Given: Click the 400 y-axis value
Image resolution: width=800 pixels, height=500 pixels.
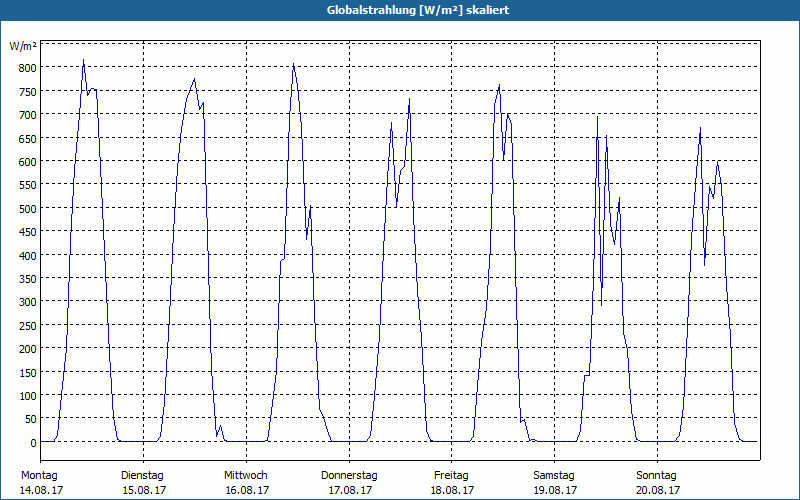Looking at the screenshot, I should click(28, 256).
